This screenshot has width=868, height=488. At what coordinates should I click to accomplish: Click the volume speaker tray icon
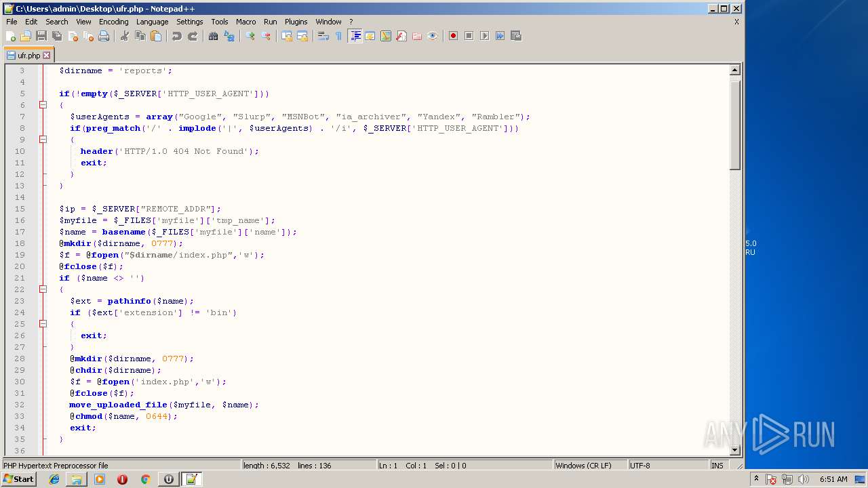(x=804, y=479)
